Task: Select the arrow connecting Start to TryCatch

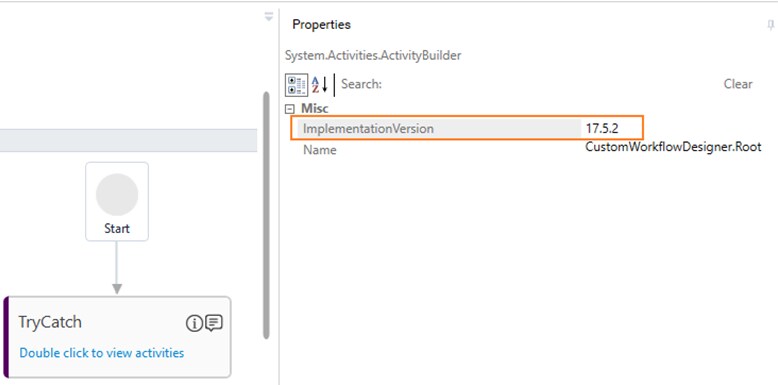Action: 117,268
